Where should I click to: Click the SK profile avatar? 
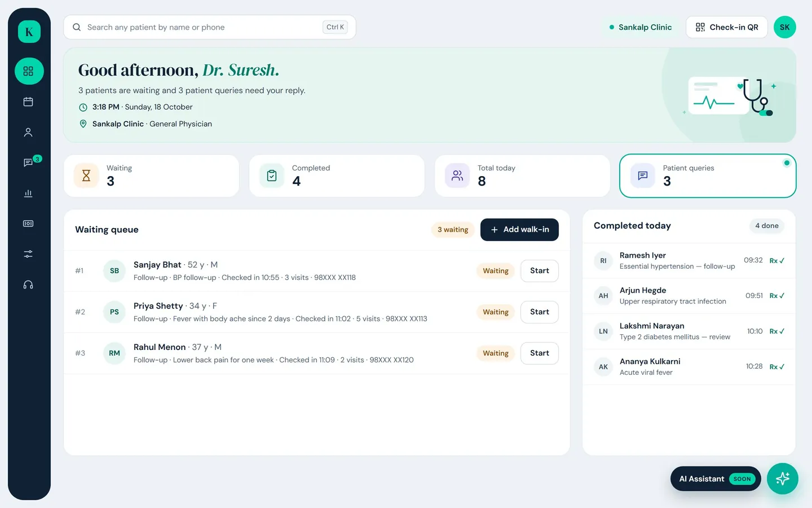[785, 27]
